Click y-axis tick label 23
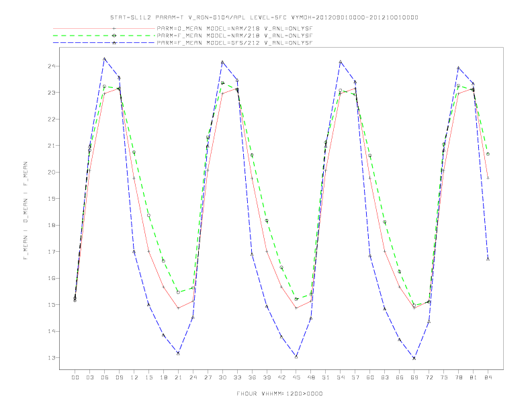Viewport: 532px width, 411px height. point(52,93)
